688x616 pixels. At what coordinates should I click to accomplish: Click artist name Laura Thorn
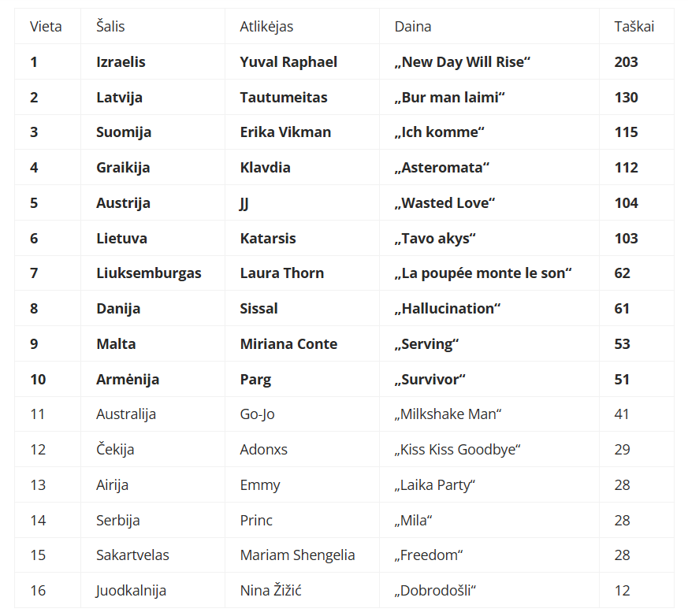pyautogui.click(x=281, y=273)
